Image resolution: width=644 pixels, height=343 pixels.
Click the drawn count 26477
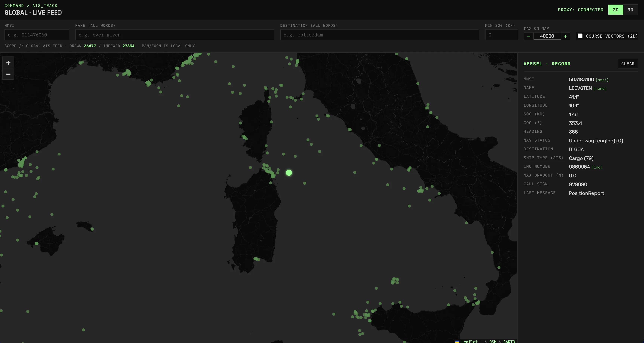[x=90, y=46]
